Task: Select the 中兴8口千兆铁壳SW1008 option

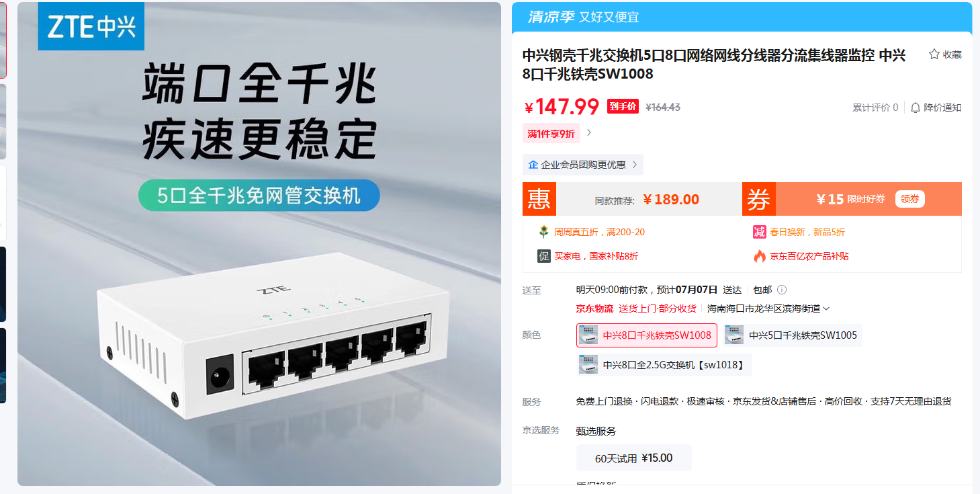Action: pyautogui.click(x=647, y=335)
